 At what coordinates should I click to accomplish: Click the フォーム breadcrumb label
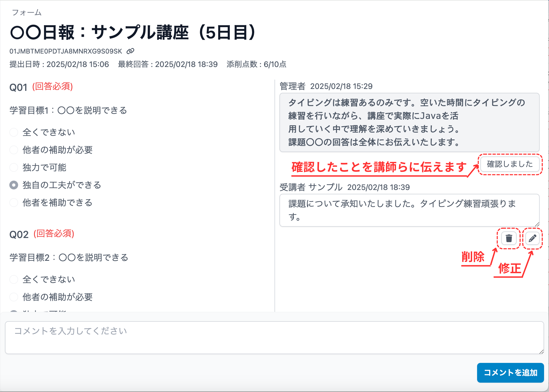point(27,12)
